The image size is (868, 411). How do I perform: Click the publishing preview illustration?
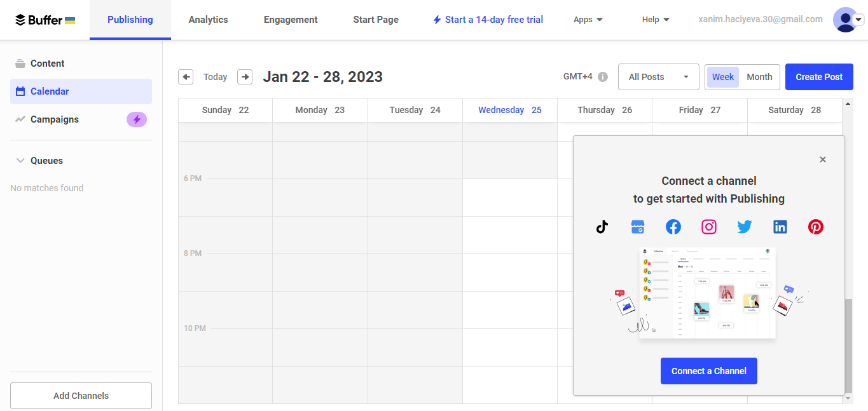(x=709, y=292)
